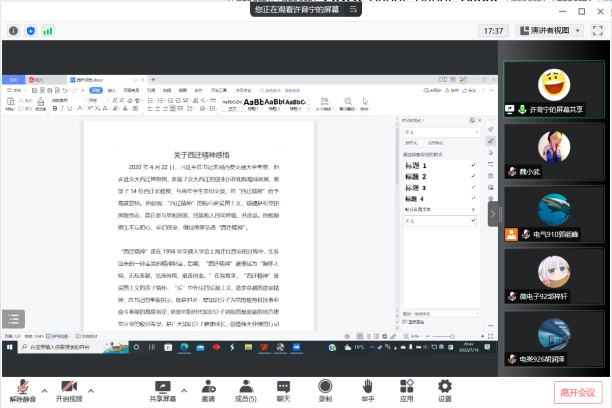Viewport: 612px width, 408px height.
Task: Open a new WPS tab with plus
Action: (153, 80)
